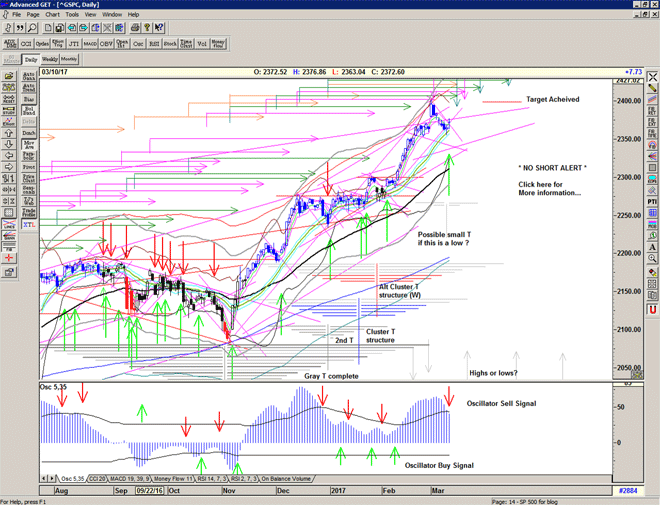660x505 pixels.
Task: Click the OBV indicator toolbar icon
Action: (102, 44)
